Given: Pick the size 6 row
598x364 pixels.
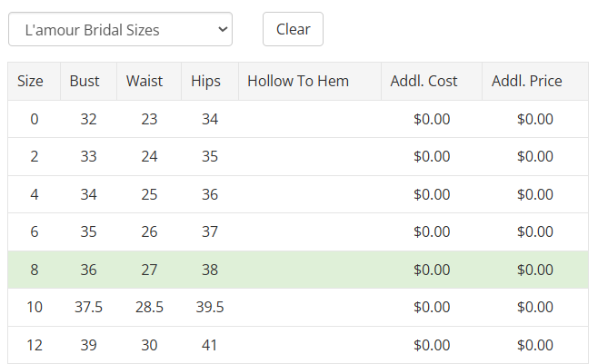Looking at the screenshot, I should 298,231.
